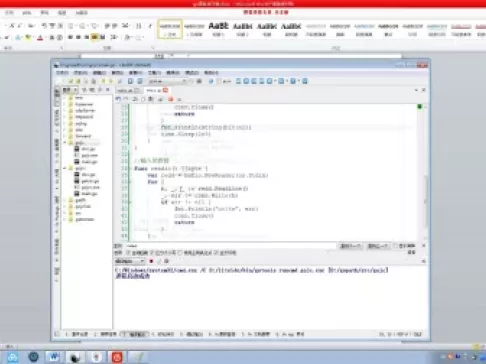Viewport: 486px width, 364px height.
Task: Open the first menu in the IDE menu bar
Action: click(62, 72)
